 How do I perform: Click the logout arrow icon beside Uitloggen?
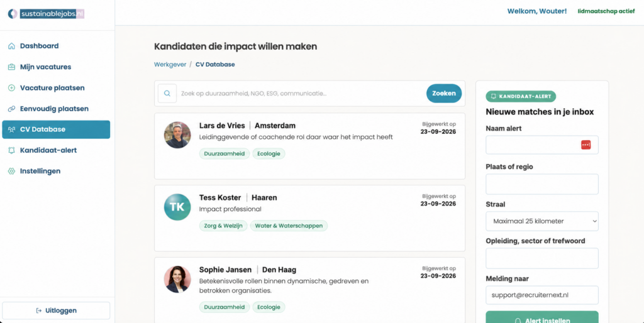[39, 310]
